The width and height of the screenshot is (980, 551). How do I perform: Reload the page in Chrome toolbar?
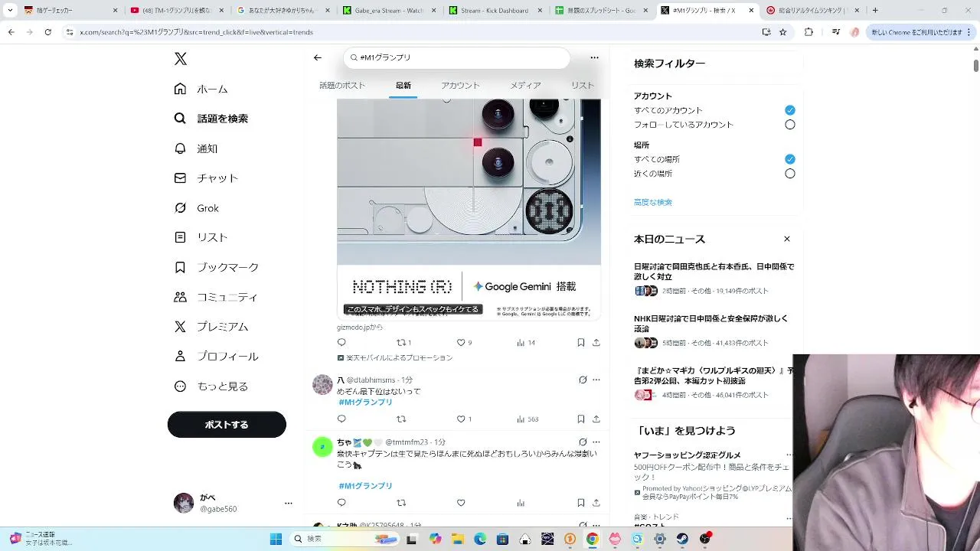pyautogui.click(x=48, y=32)
